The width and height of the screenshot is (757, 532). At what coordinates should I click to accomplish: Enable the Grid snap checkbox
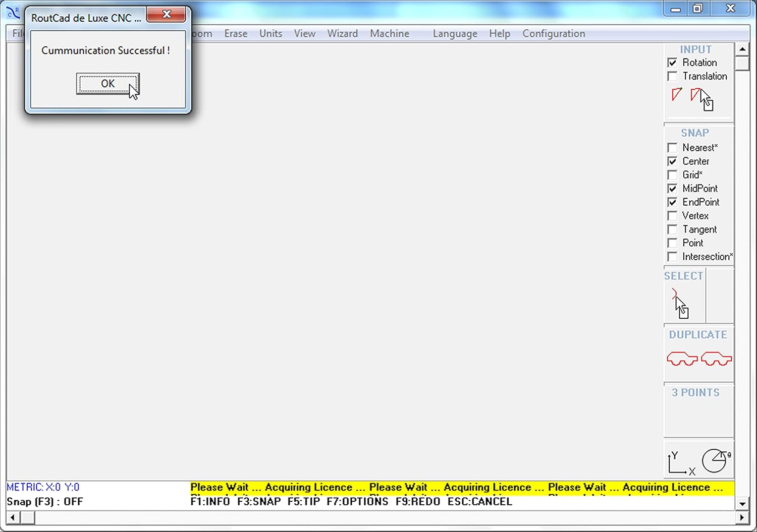click(x=672, y=175)
